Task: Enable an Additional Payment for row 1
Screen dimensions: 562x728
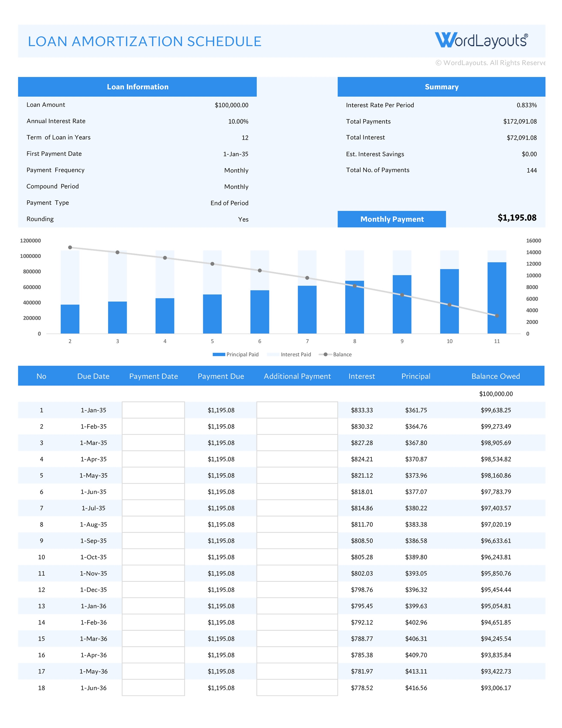Action: pos(297,410)
